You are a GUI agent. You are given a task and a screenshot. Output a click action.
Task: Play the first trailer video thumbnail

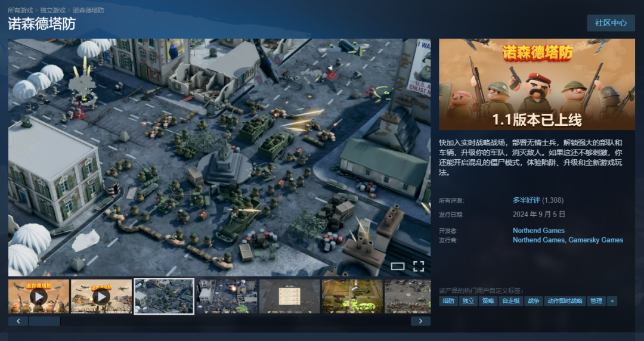[39, 296]
